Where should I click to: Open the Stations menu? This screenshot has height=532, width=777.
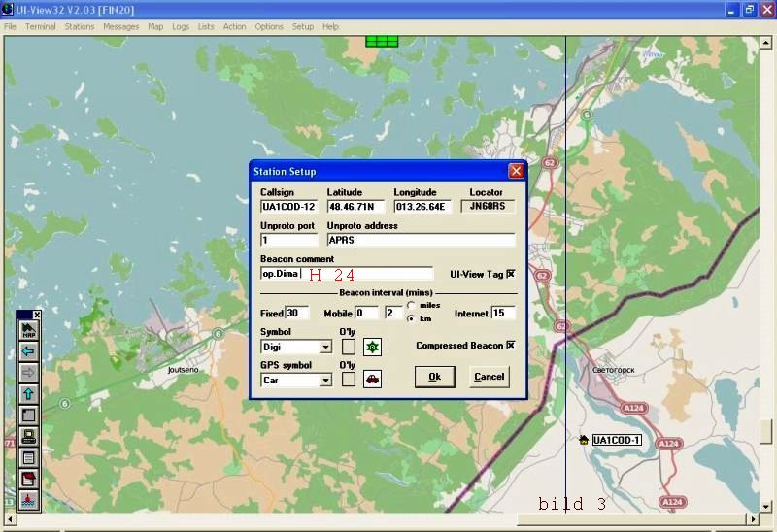[x=80, y=27]
